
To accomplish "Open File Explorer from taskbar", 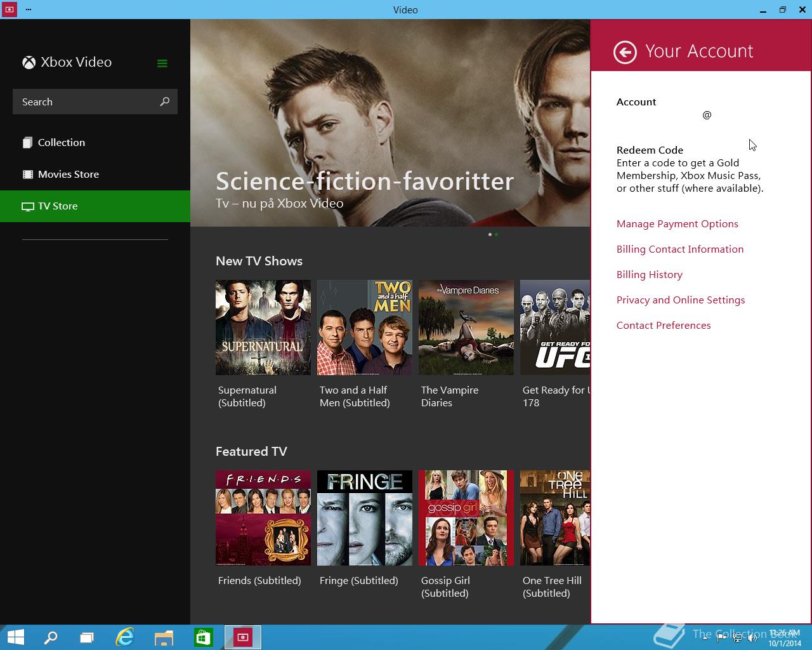I will (x=164, y=637).
